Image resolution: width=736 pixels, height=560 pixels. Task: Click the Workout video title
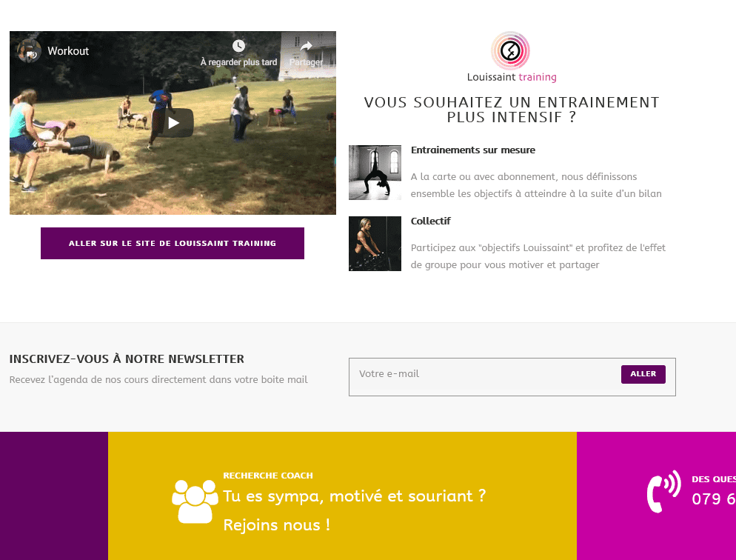click(x=68, y=50)
